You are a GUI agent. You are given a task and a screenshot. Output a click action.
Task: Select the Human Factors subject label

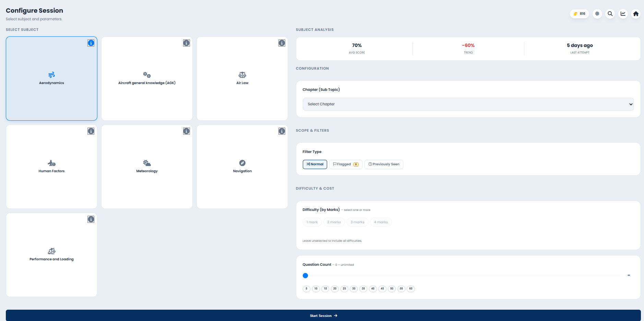[51, 171]
